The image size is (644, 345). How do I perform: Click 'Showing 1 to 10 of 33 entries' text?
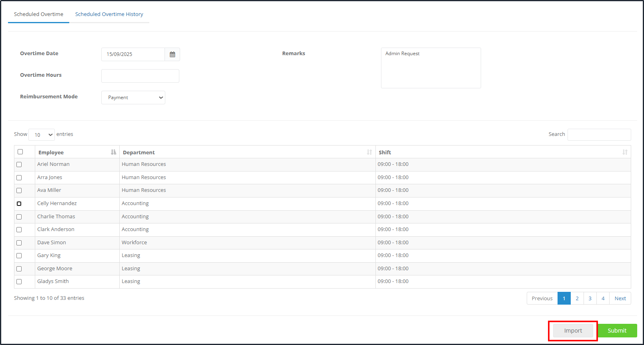point(49,298)
